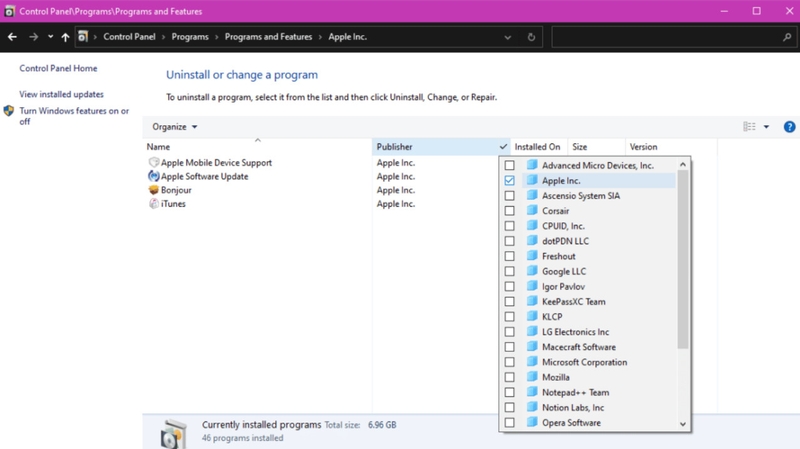Click the installed programs disc icon
The image size is (800, 449).
click(x=173, y=434)
